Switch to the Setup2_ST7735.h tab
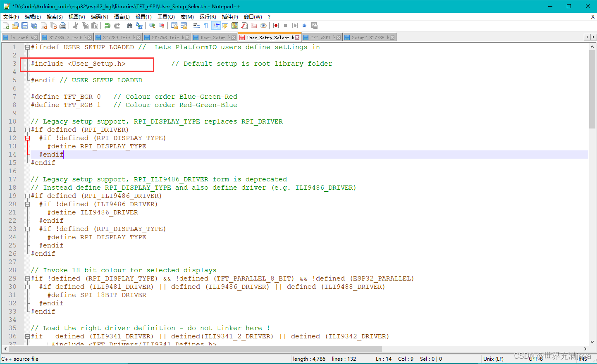Image resolution: width=597 pixels, height=364 pixels. click(369, 37)
